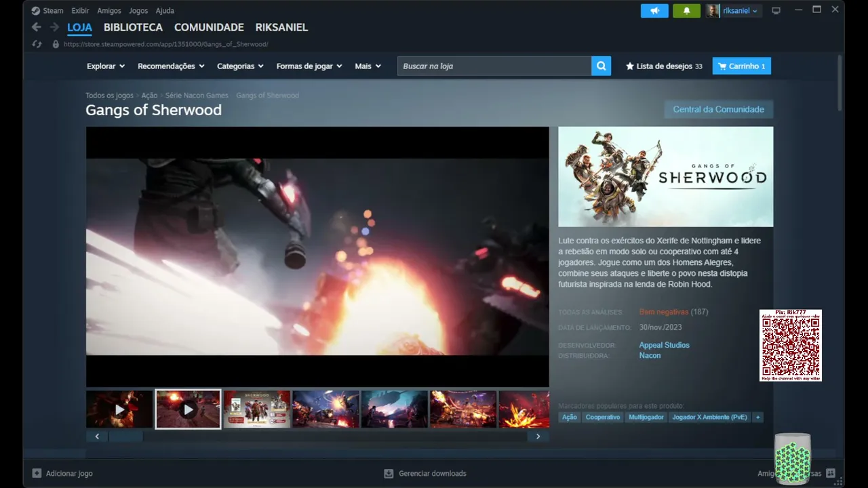Open the Sherwood editions screenshot thumbnail
This screenshot has height=488, width=868.
(x=257, y=409)
